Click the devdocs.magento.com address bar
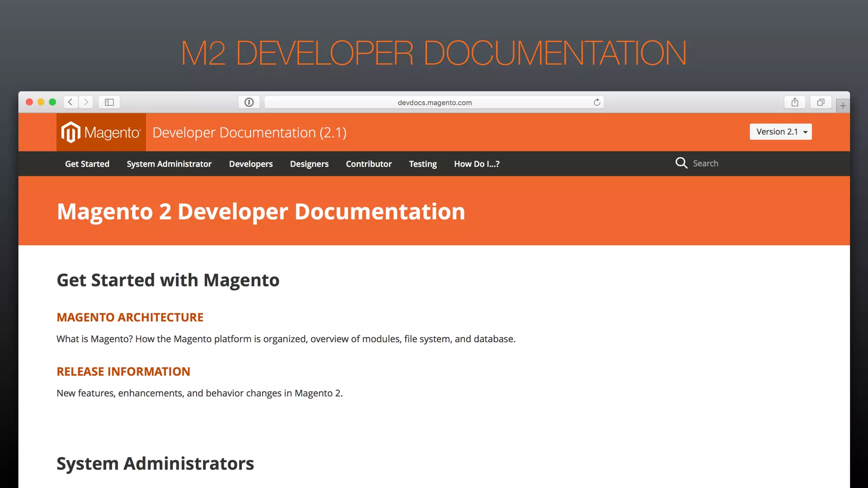Image resolution: width=868 pixels, height=488 pixels. pyautogui.click(x=434, y=102)
